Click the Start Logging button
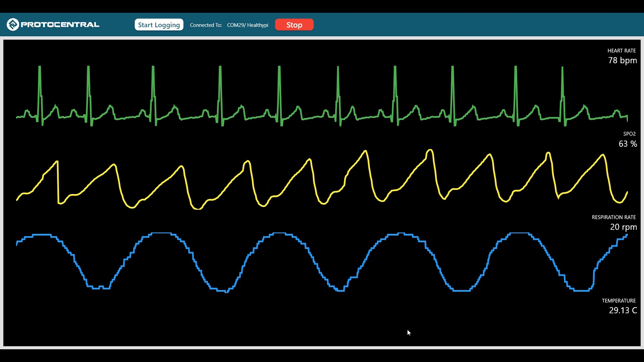This screenshot has height=362, width=644. (x=159, y=25)
